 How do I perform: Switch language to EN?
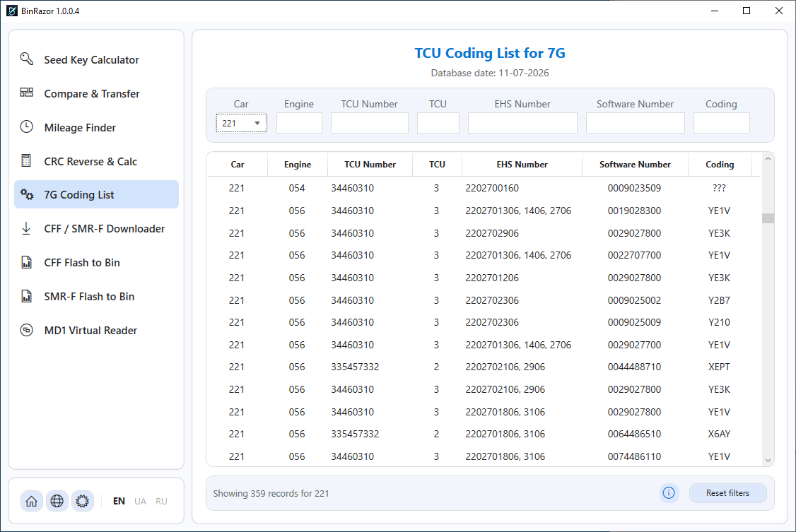(x=119, y=501)
